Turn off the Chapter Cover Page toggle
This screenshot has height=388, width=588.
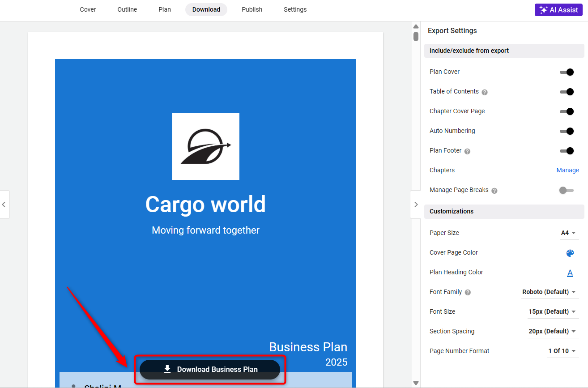click(567, 111)
